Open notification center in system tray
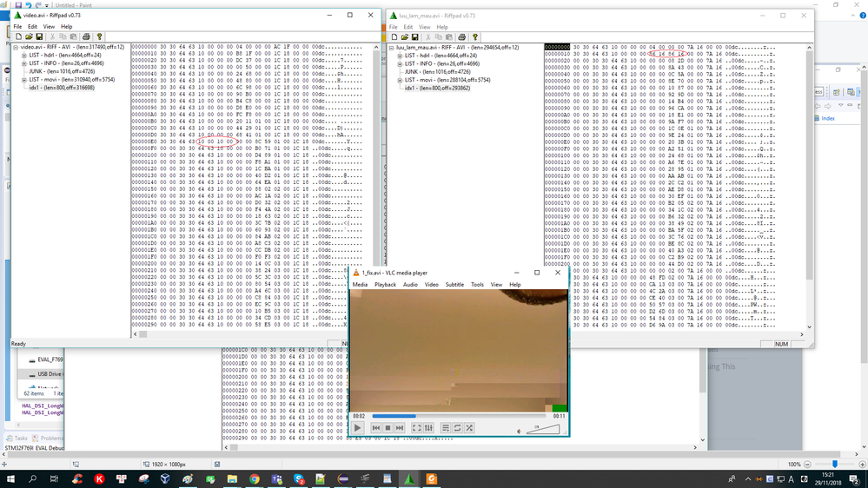 [x=855, y=479]
